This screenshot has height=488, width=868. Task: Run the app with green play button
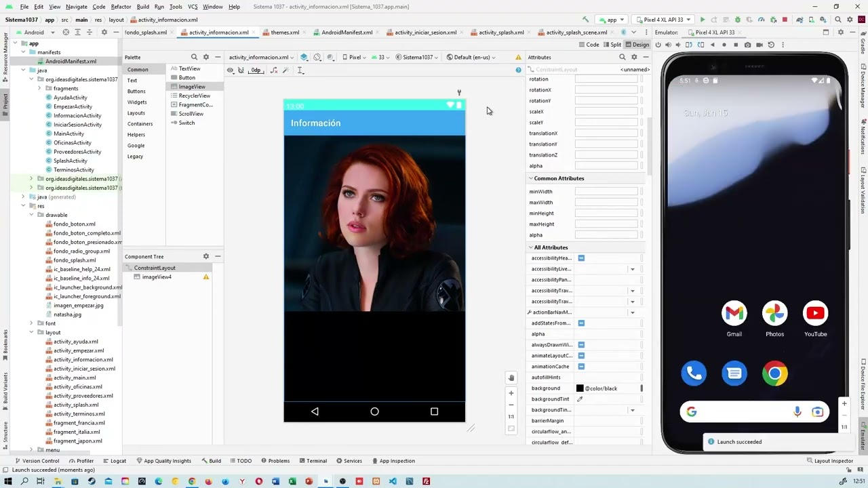coord(703,20)
